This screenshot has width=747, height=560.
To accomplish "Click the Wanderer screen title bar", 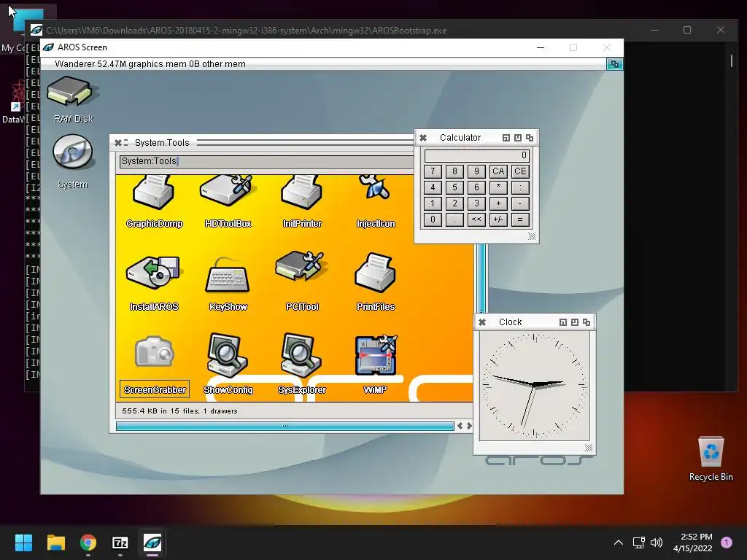I will 323,64.
